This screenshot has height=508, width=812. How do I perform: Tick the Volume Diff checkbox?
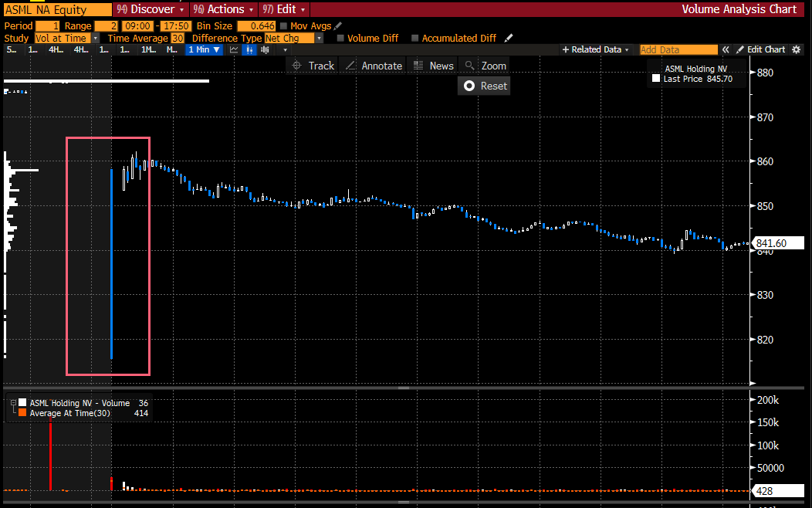tap(340, 38)
